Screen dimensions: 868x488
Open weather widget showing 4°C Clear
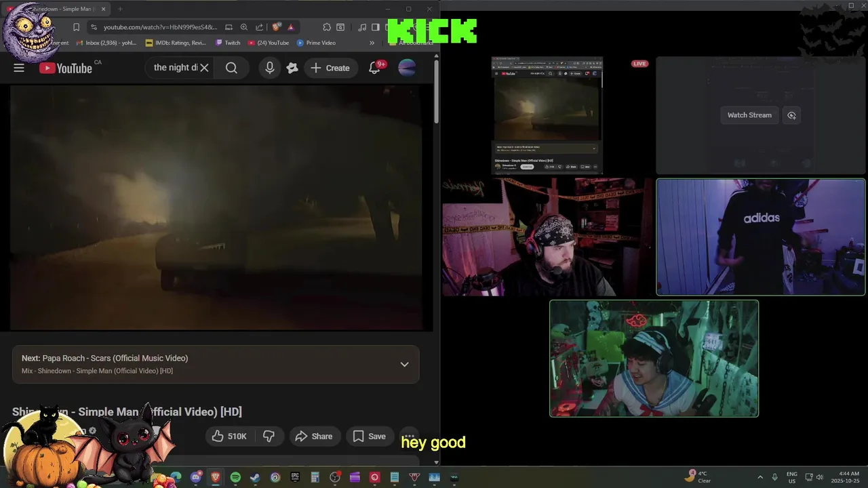pyautogui.click(x=699, y=477)
